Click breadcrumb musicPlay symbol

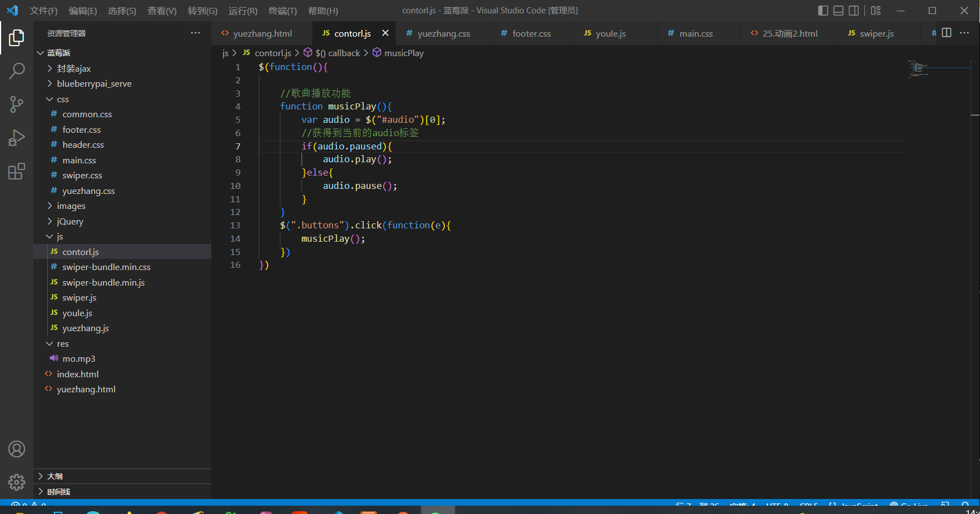pos(398,53)
